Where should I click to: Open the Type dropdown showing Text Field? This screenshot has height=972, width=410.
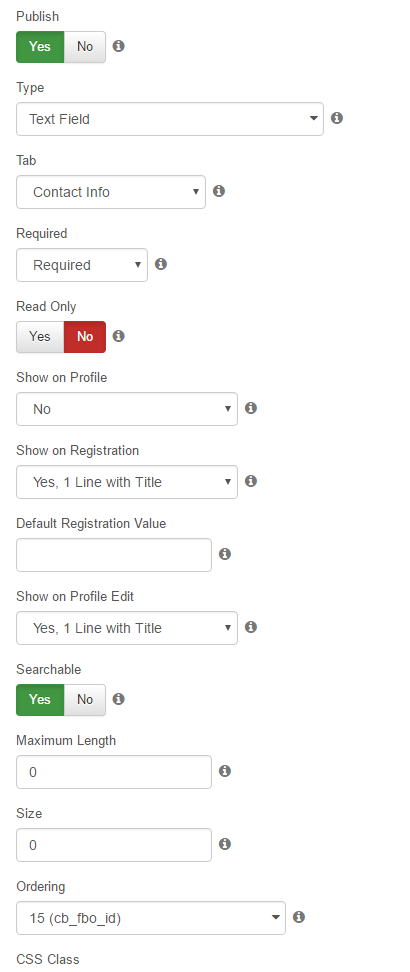(170, 119)
